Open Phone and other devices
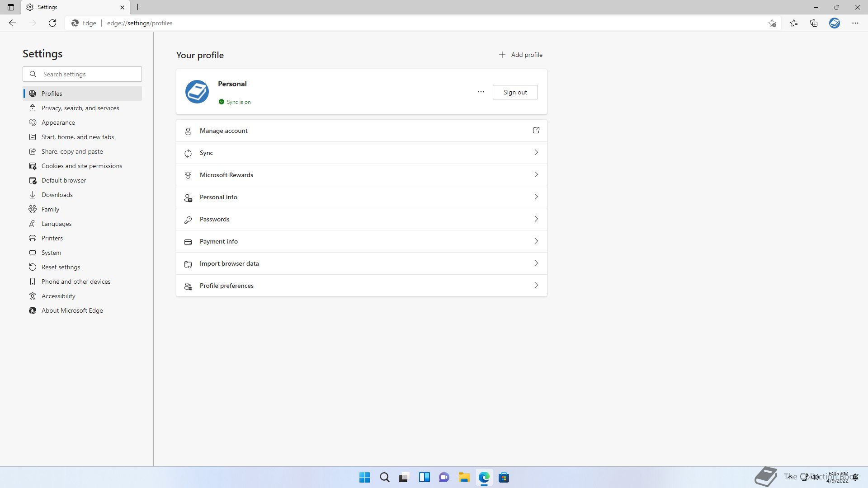Image resolution: width=868 pixels, height=488 pixels. [x=82, y=282]
